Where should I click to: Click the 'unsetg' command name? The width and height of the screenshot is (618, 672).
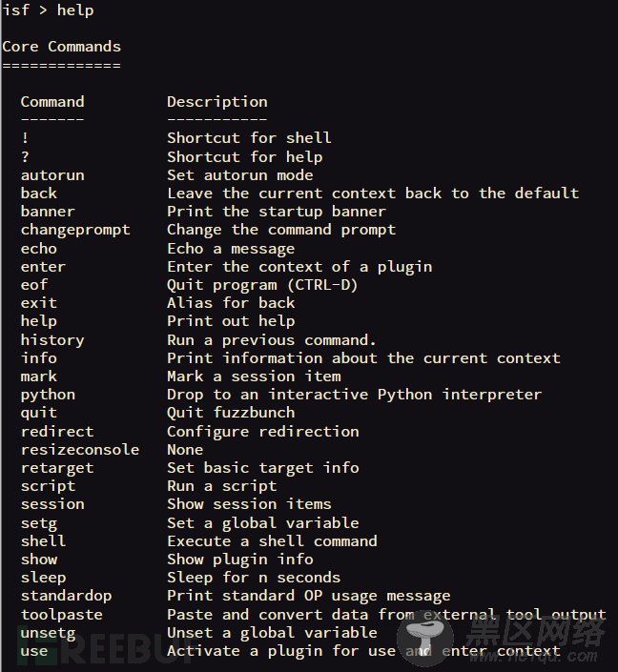[x=48, y=634]
